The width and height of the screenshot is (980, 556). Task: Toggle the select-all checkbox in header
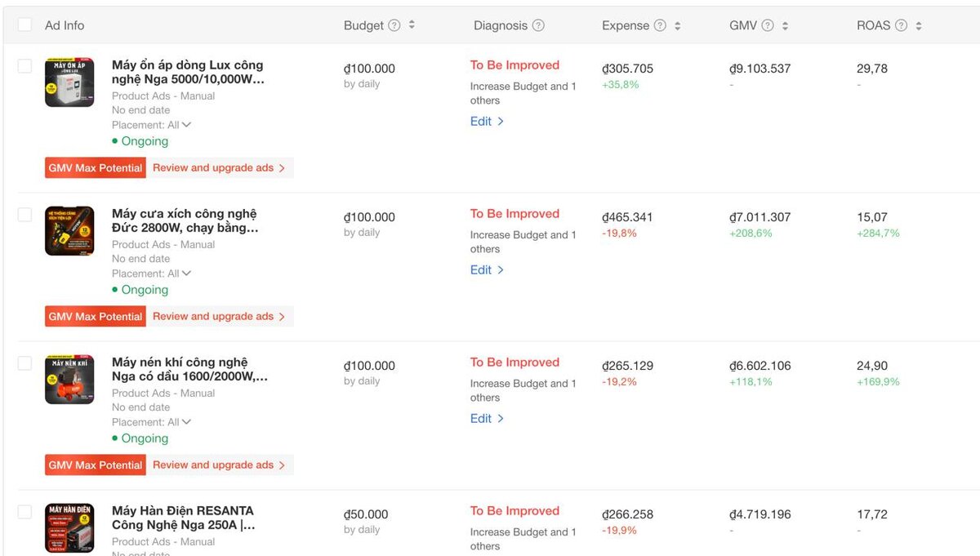[x=24, y=24]
